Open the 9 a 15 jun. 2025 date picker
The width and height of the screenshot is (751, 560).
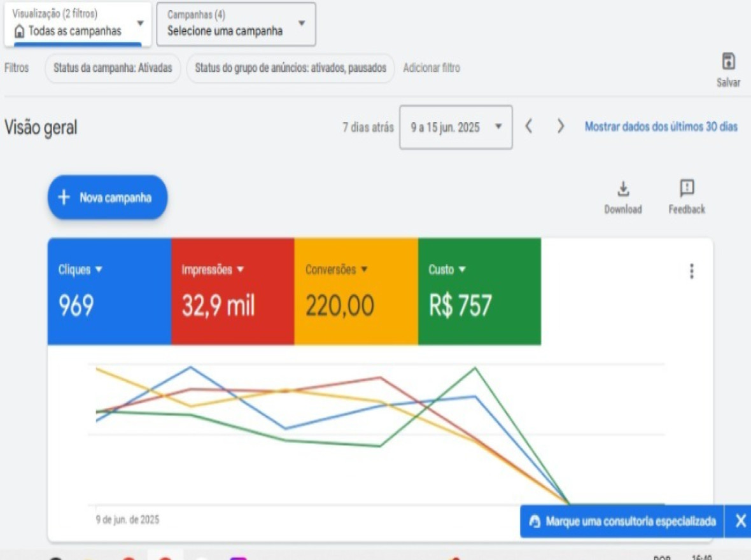(455, 127)
